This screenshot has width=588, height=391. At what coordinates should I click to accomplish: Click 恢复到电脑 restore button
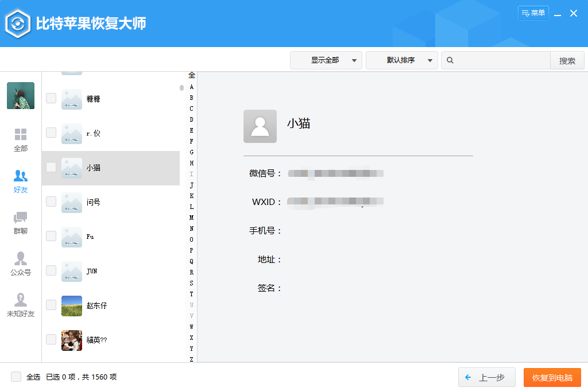click(x=552, y=377)
